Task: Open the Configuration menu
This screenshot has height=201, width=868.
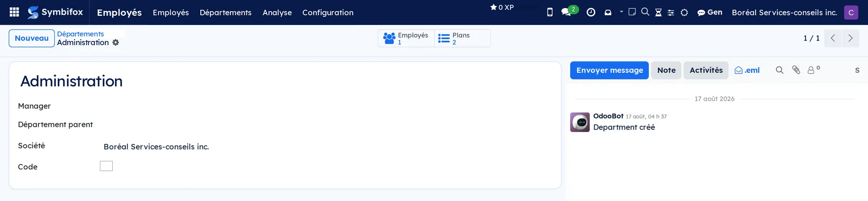Action: pos(328,12)
